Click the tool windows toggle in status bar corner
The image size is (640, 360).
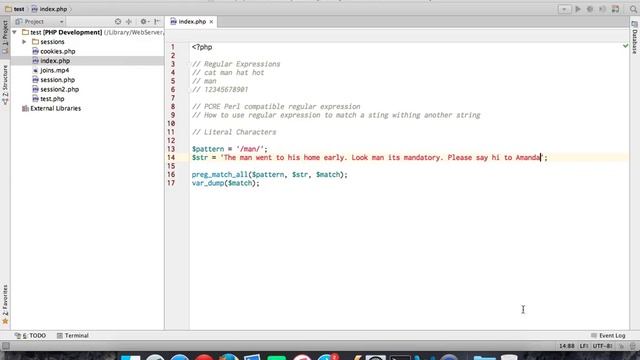6,346
